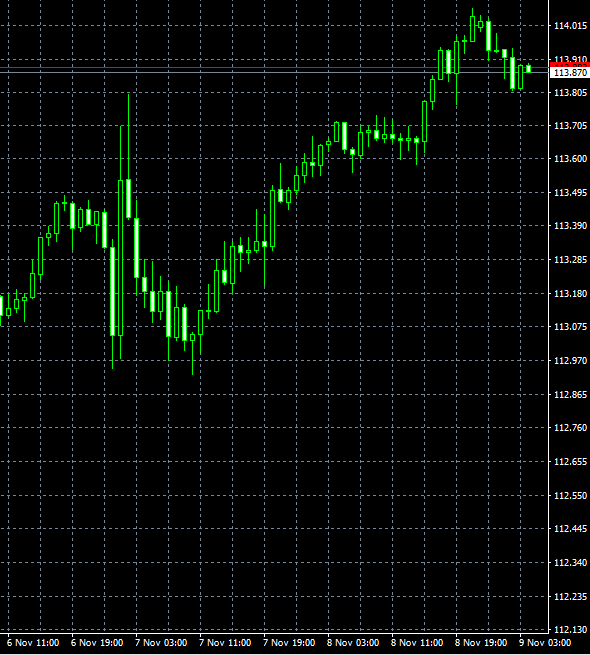Pick the 7 Nov 11:00 time axis label
Viewport: 590px width, 655px height.
tap(225, 643)
